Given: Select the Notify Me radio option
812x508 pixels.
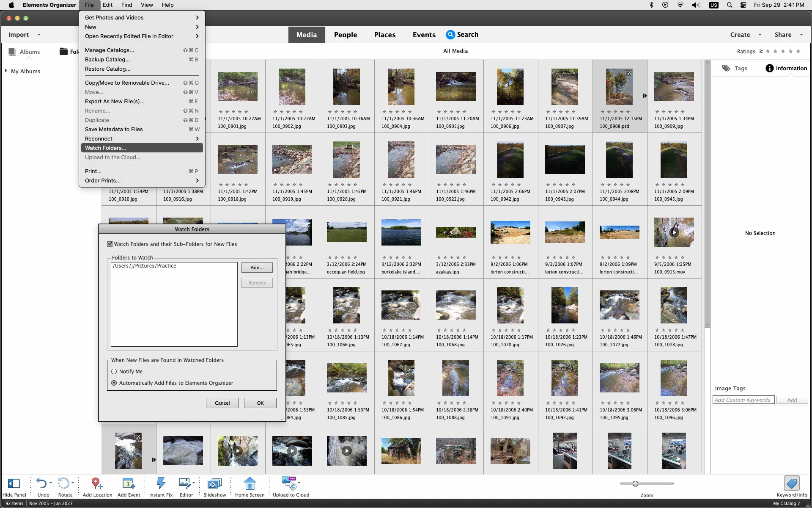Looking at the screenshot, I should [114, 372].
